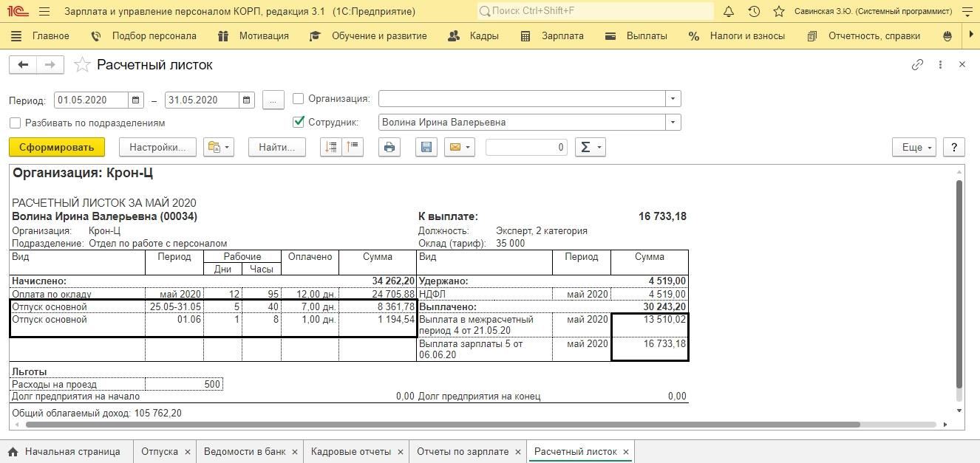Open calendar for end date 31.05.2020
The height and width of the screenshot is (463, 980).
(247, 100)
